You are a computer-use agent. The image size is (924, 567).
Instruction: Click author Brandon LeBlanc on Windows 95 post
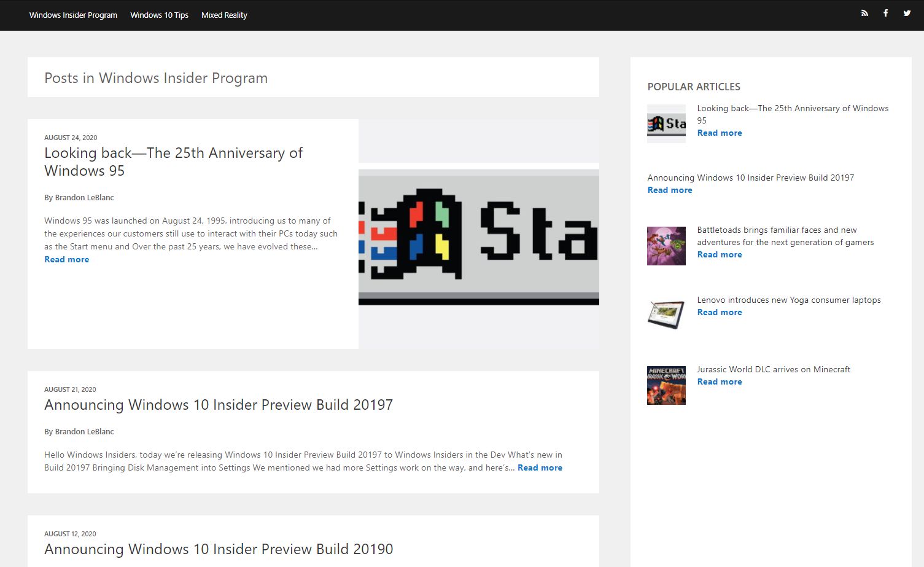tap(84, 198)
